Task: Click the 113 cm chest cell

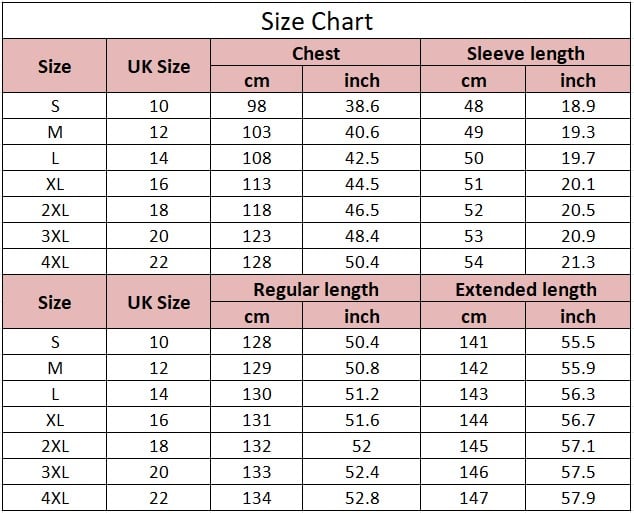Action: point(257,184)
